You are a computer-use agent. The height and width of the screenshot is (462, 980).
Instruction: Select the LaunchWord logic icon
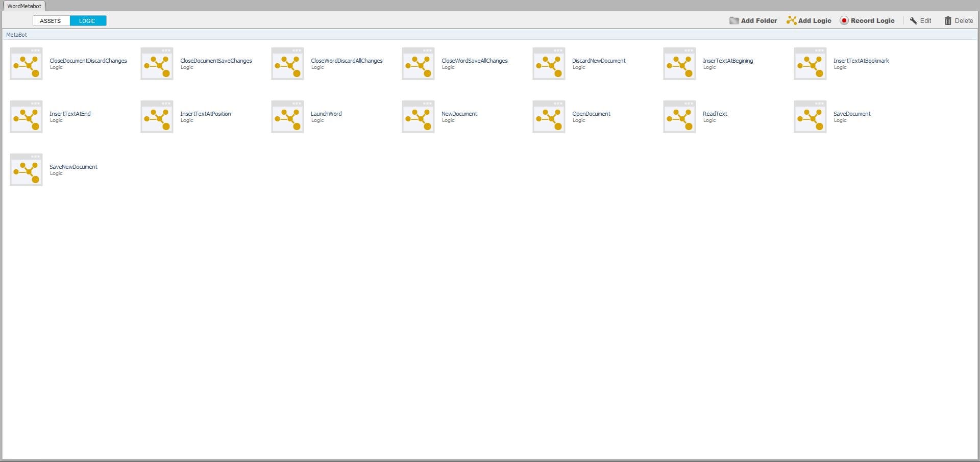pyautogui.click(x=287, y=117)
